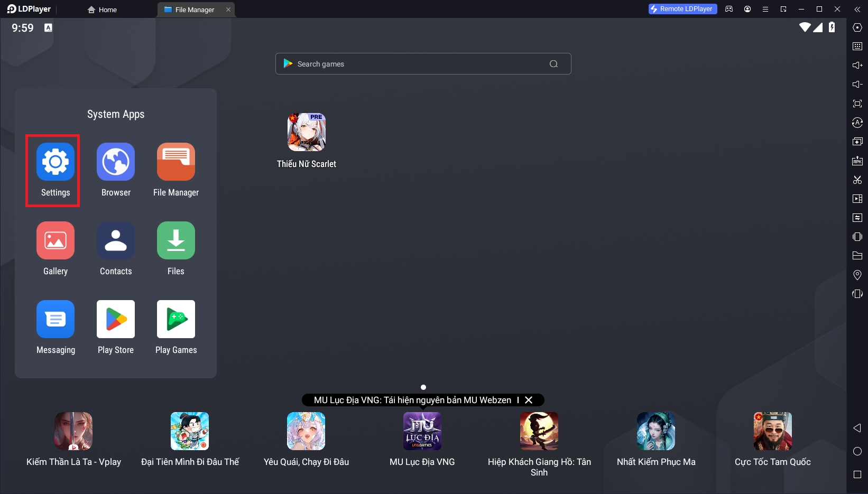Dismiss the MU Lục Địa VNG banner
The width and height of the screenshot is (868, 494).
529,400
